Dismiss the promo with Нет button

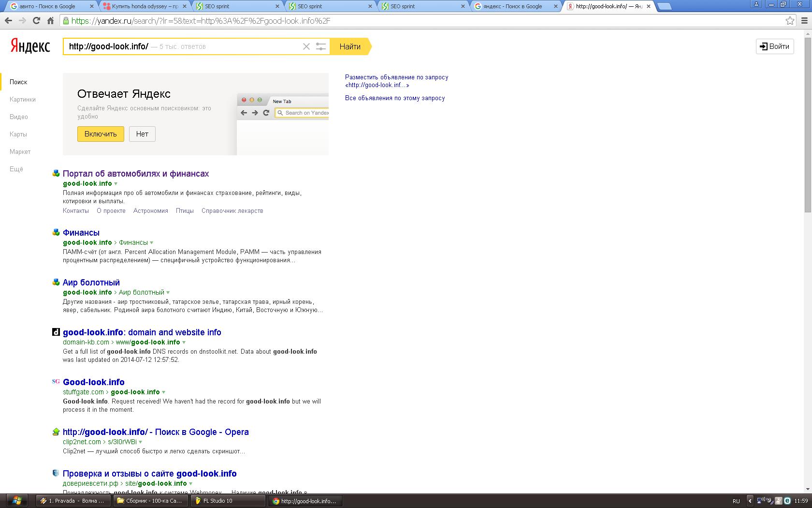click(x=142, y=134)
